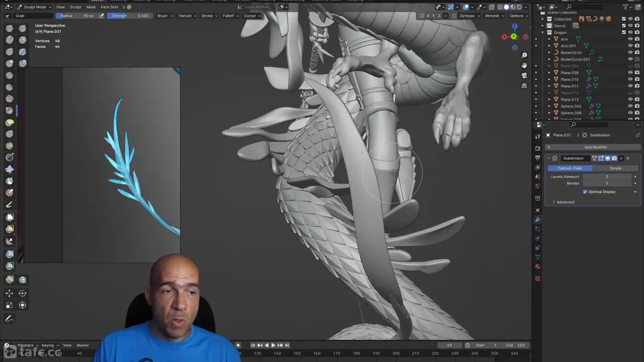Open the Texture dropdown

click(x=187, y=16)
